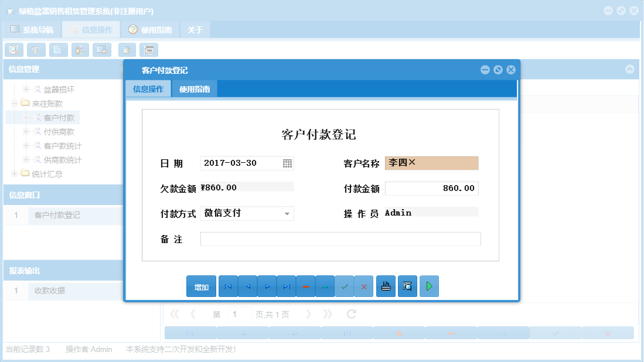Click the green run arrow icon

[x=429, y=286]
